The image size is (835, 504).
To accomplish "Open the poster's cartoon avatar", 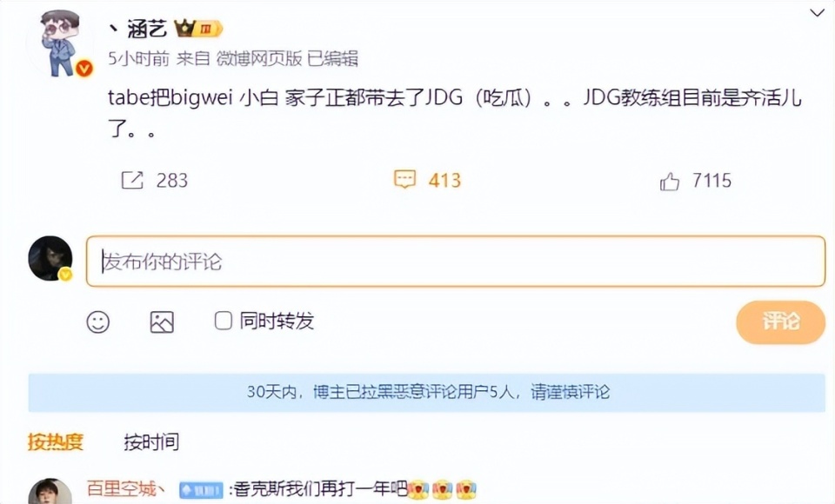I will click(x=60, y=43).
